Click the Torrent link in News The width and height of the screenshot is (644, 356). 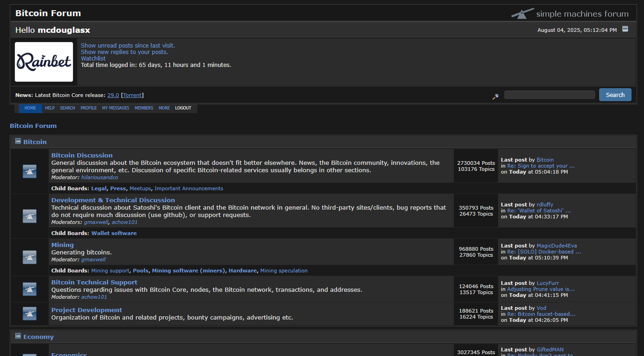(x=133, y=95)
